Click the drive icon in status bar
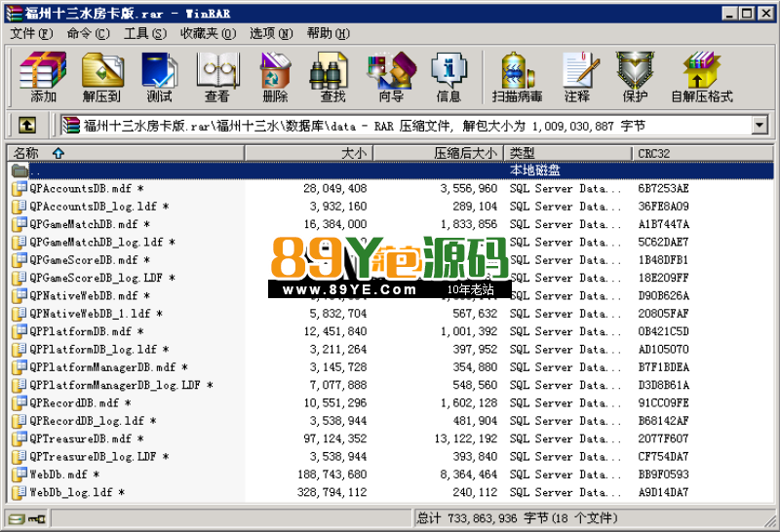 (17, 519)
